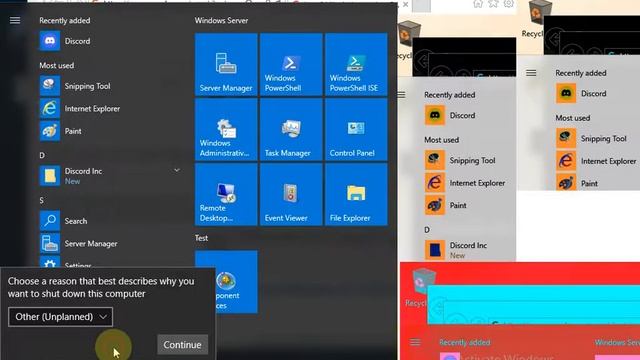Open Windows Administrative Tools tile
The width and height of the screenshot is (640, 360).
tap(226, 129)
